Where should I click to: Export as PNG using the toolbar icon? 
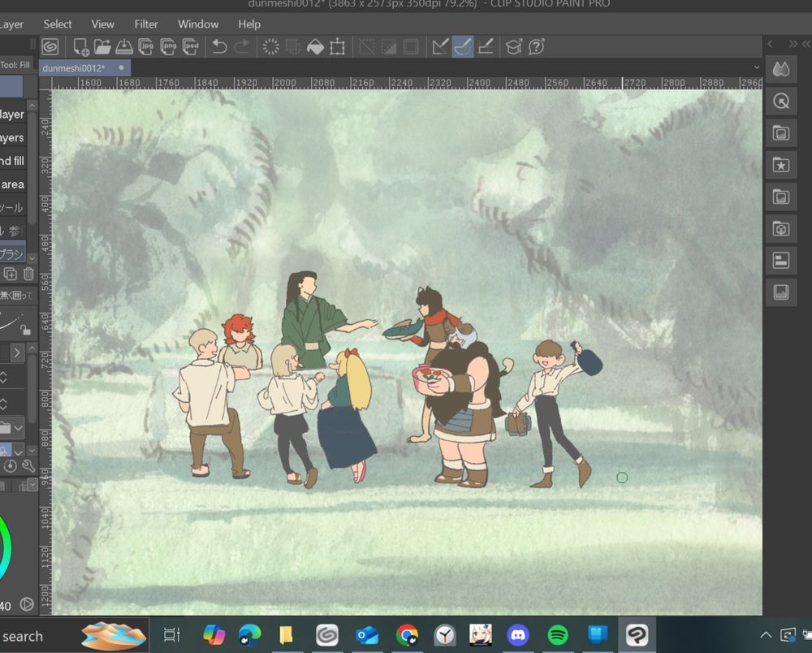pos(168,47)
